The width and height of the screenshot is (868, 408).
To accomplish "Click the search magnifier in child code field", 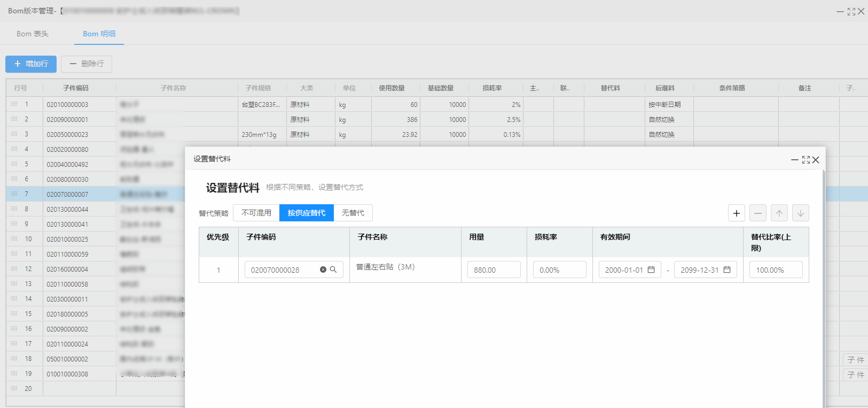I will pyautogui.click(x=333, y=270).
